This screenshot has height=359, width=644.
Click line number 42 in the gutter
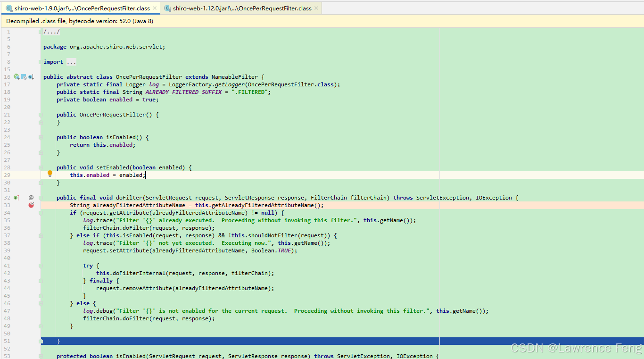7,273
